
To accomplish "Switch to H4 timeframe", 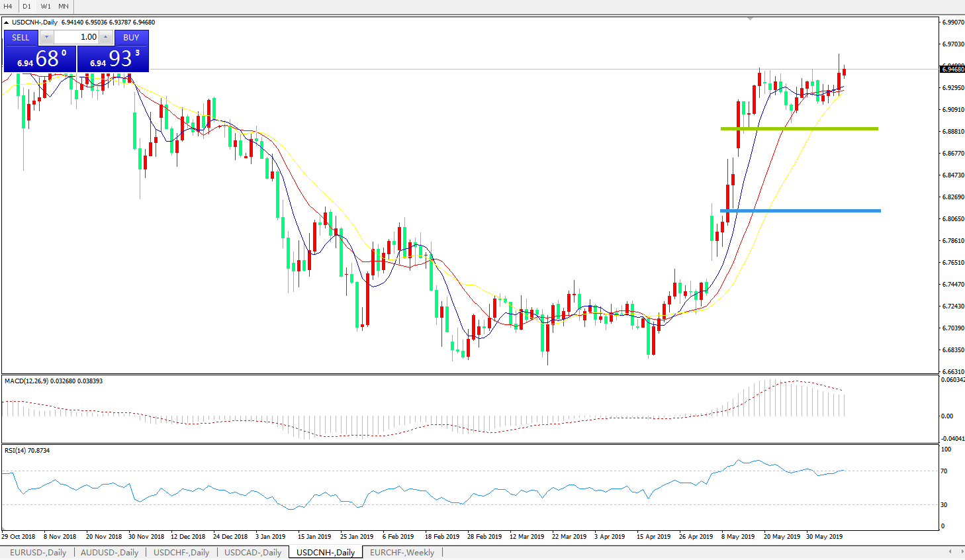I will pyautogui.click(x=8, y=7).
